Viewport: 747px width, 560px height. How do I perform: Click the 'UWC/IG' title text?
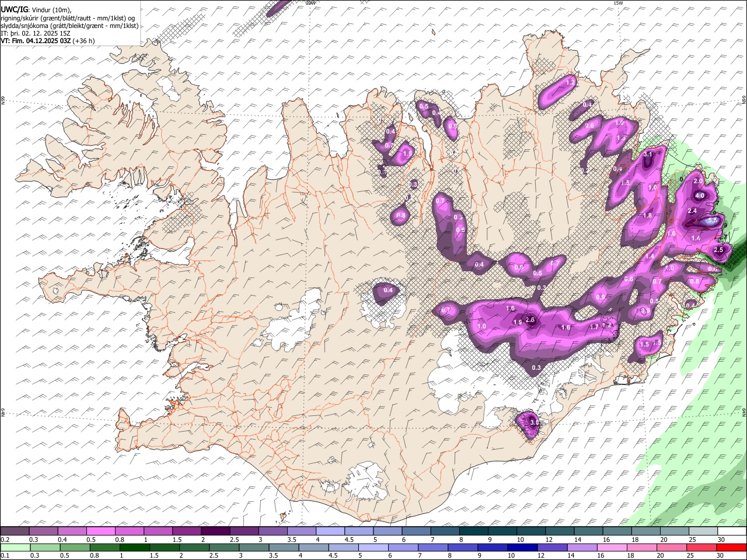click(14, 10)
